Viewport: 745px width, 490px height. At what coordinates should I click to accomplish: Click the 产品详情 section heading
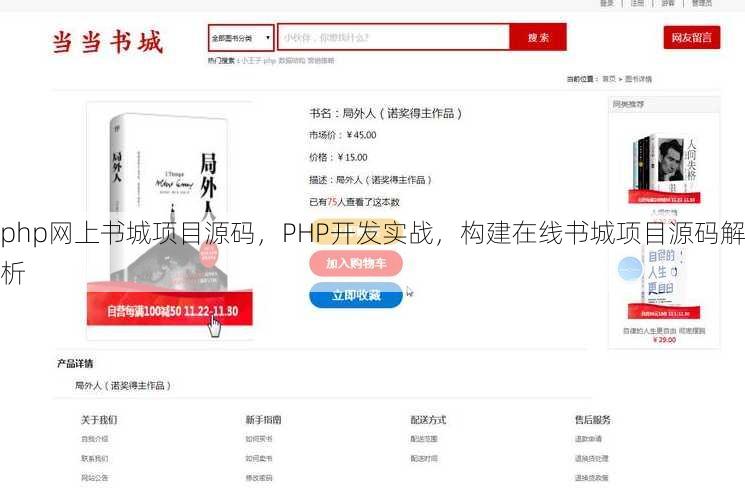75,364
